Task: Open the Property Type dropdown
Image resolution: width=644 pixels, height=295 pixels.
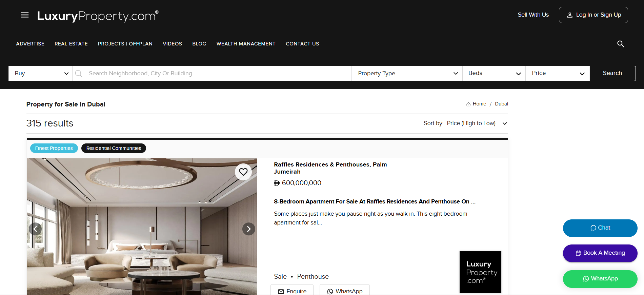Action: [x=407, y=74]
